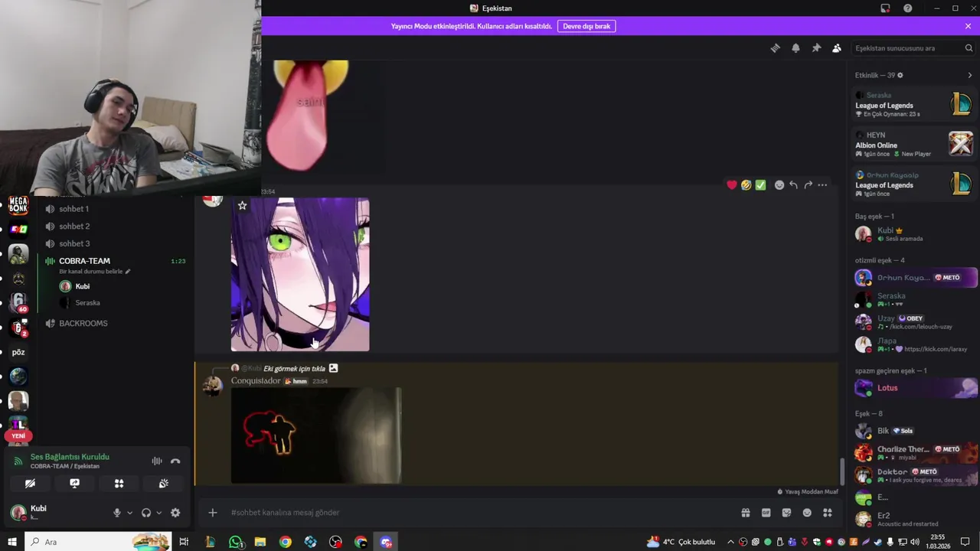
Task: Open user settings gear
Action: click(175, 513)
